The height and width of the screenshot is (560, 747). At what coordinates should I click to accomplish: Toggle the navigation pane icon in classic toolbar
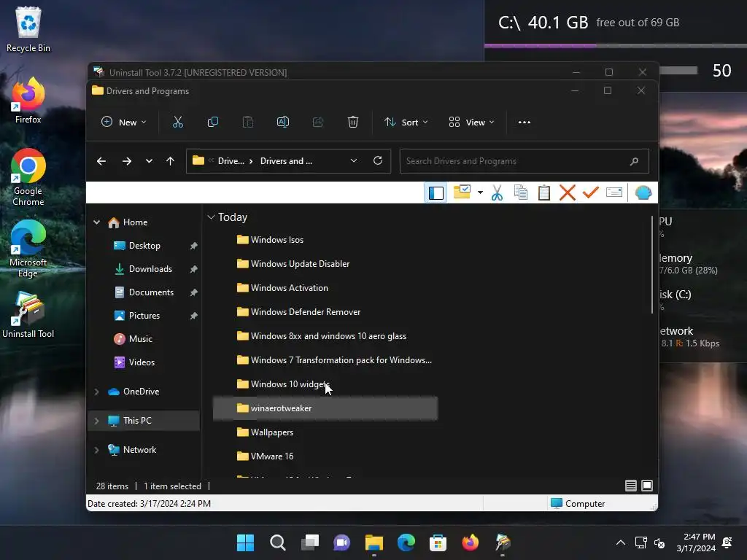coord(436,192)
